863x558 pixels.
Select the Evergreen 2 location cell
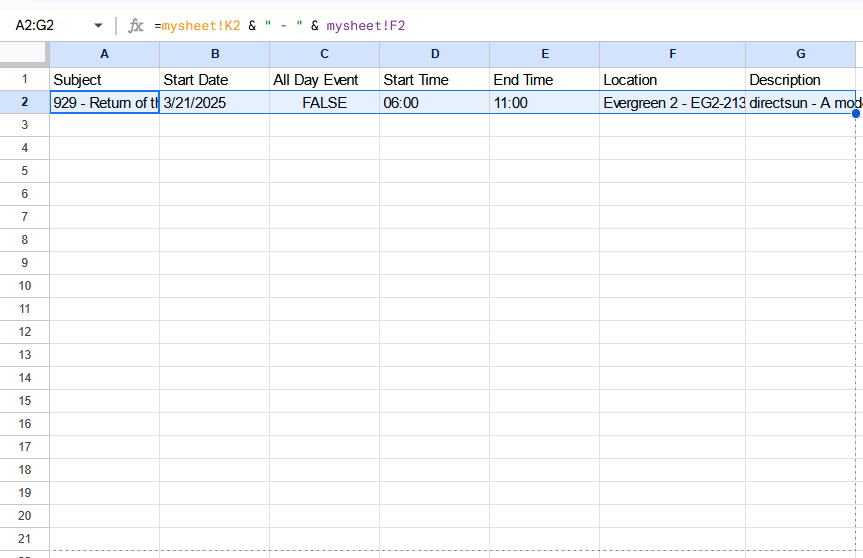point(673,103)
